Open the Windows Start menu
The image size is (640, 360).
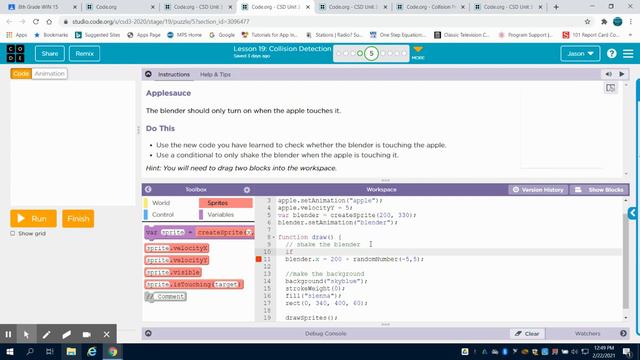[x=10, y=351]
